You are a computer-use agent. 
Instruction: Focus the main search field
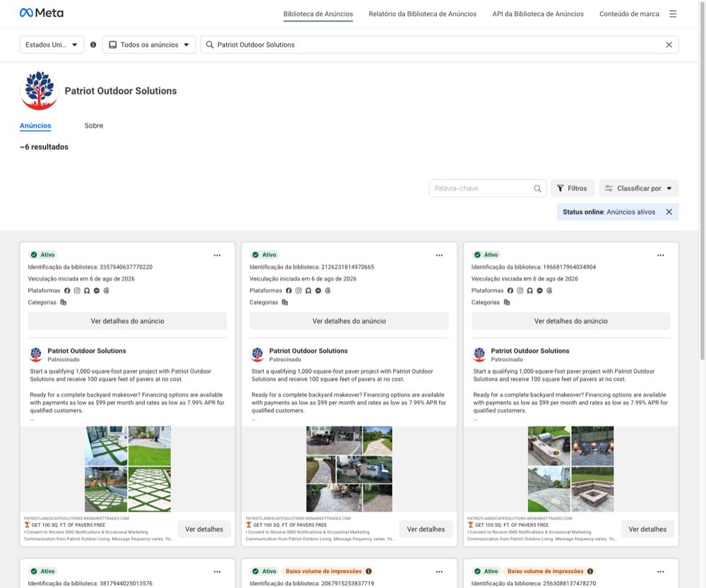[439, 44]
